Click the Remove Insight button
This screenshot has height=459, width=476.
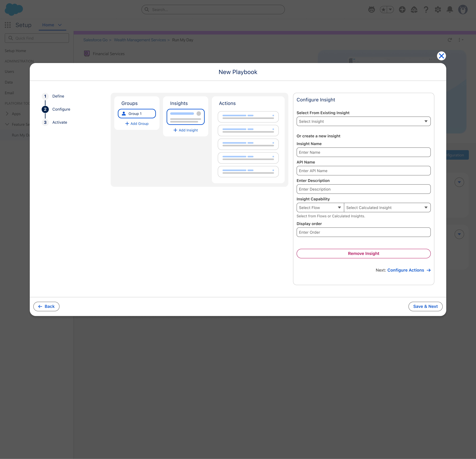pos(364,253)
